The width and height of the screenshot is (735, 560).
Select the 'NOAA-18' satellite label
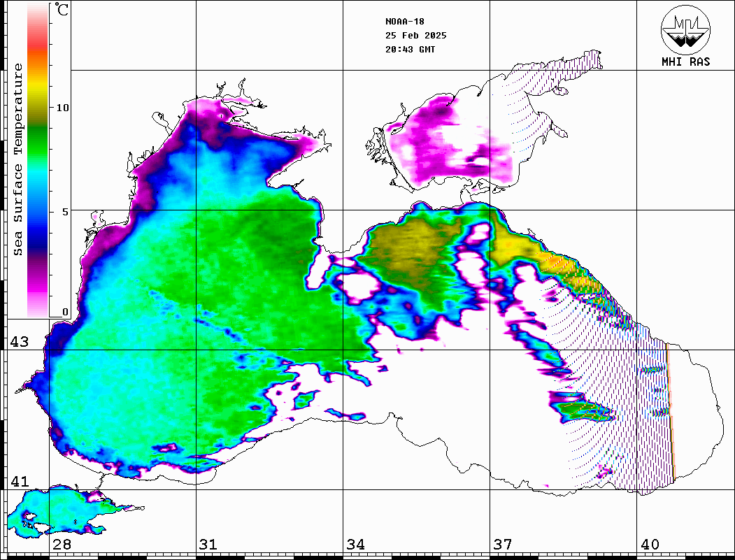click(405, 22)
